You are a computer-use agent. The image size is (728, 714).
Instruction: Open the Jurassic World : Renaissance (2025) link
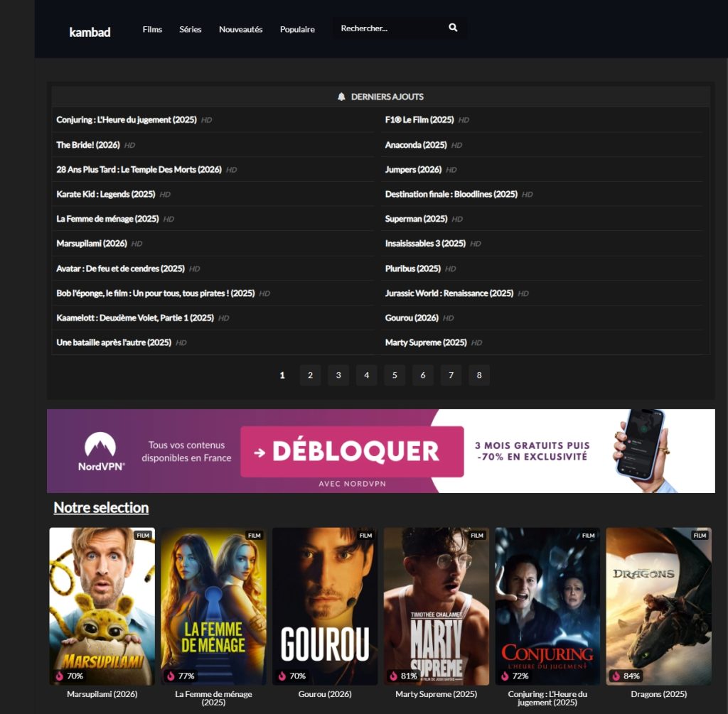point(448,293)
